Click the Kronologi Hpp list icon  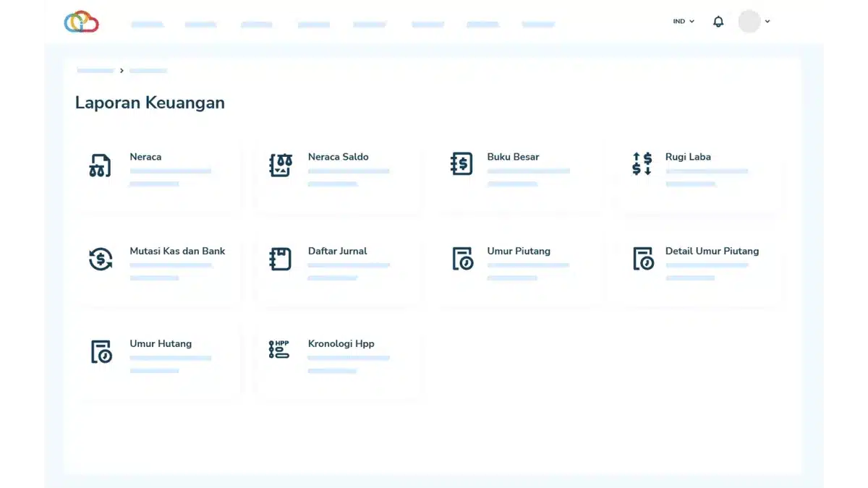[x=279, y=350]
